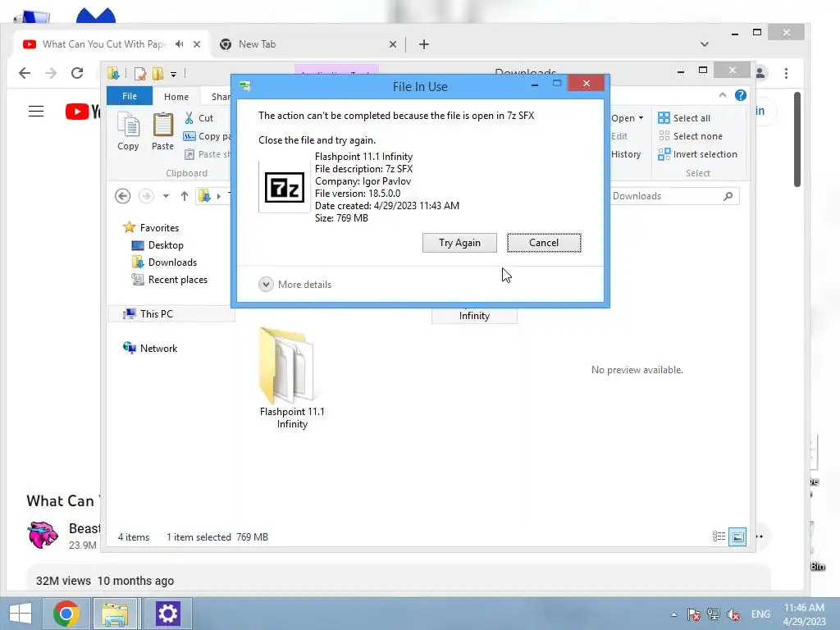The height and width of the screenshot is (630, 840).
Task: Open Chrome from the taskbar
Action: pos(66,614)
